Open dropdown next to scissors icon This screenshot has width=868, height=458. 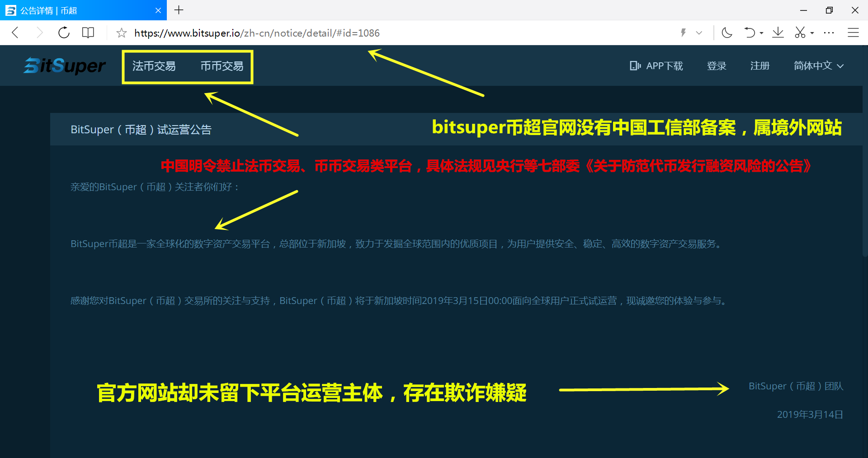[812, 33]
